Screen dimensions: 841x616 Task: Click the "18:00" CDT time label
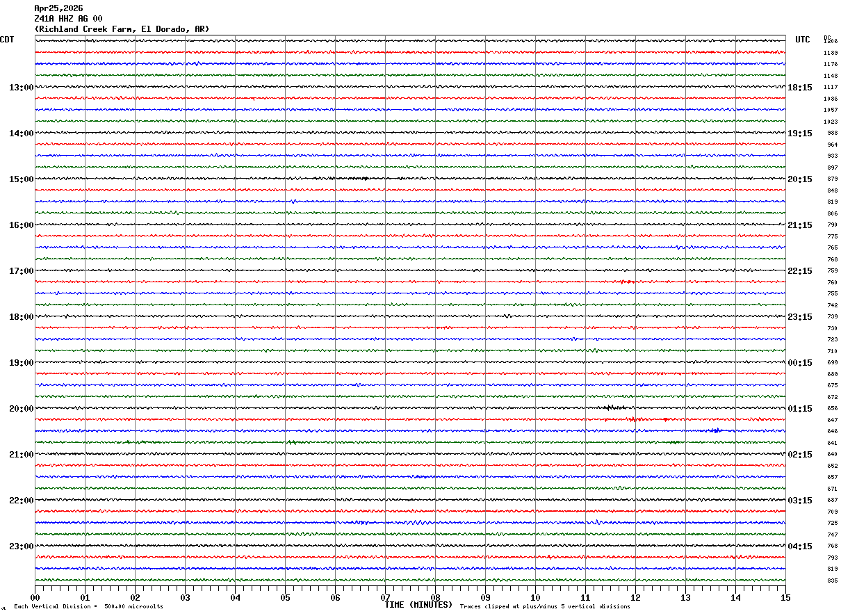point(21,317)
